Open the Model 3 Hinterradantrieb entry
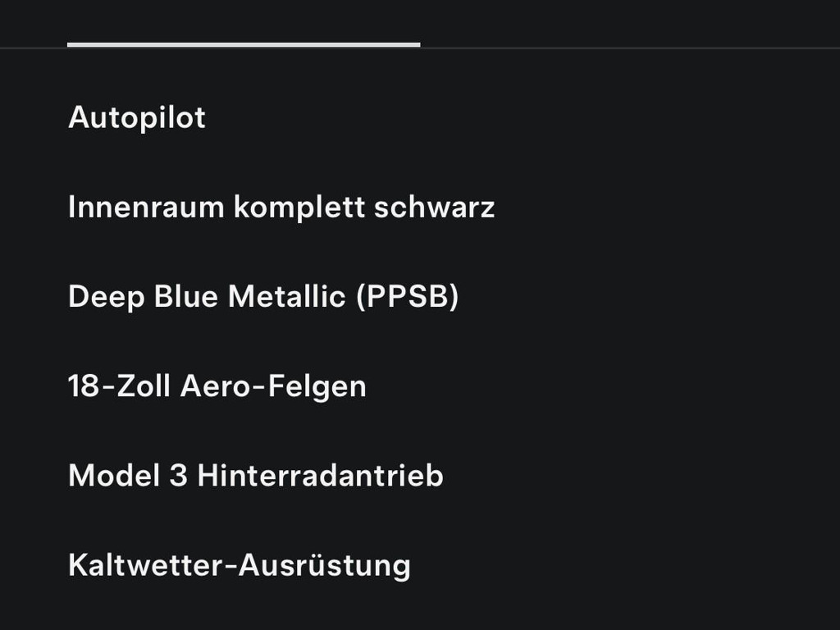The image size is (840, 630). 256,475
